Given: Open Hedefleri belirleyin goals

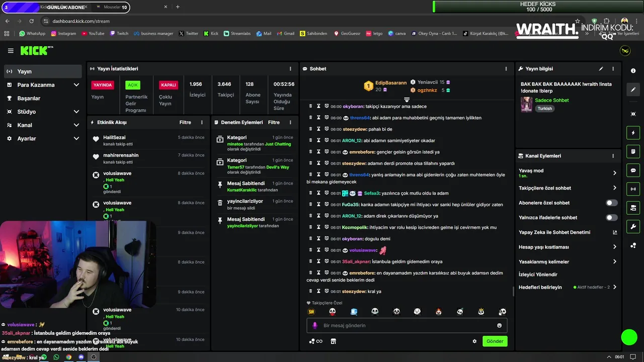Looking at the screenshot, I should coord(568,287).
